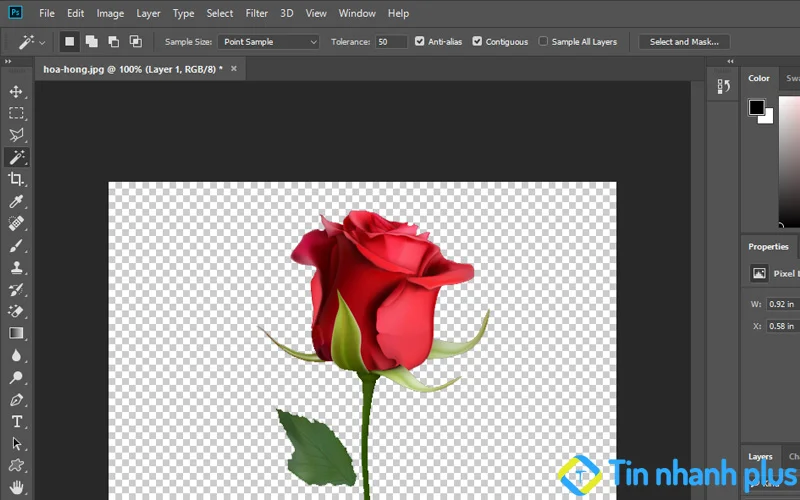Switch to the Layers panel tab

pos(760,457)
